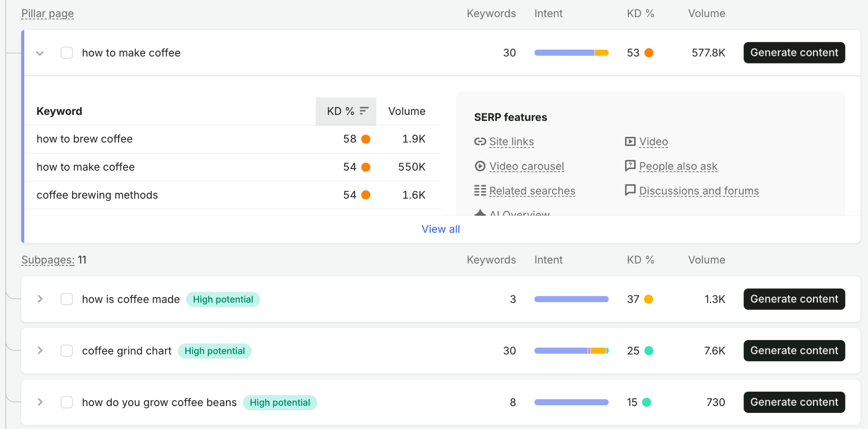
Task: Open the View all keywords link
Action: click(441, 229)
